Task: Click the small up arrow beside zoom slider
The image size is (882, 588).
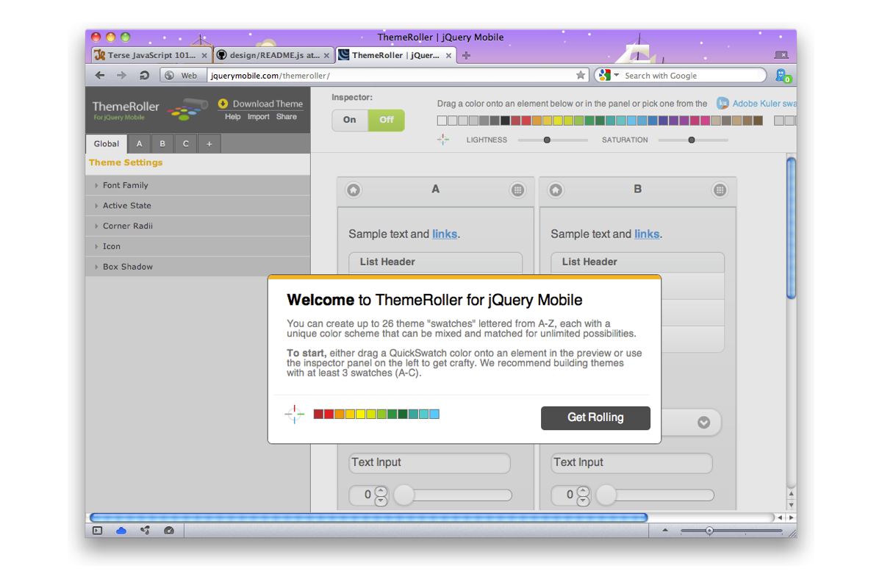Action: (x=665, y=530)
